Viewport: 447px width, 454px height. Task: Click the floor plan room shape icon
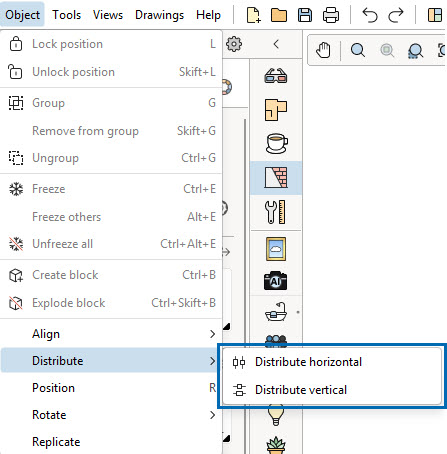pyautogui.click(x=276, y=110)
